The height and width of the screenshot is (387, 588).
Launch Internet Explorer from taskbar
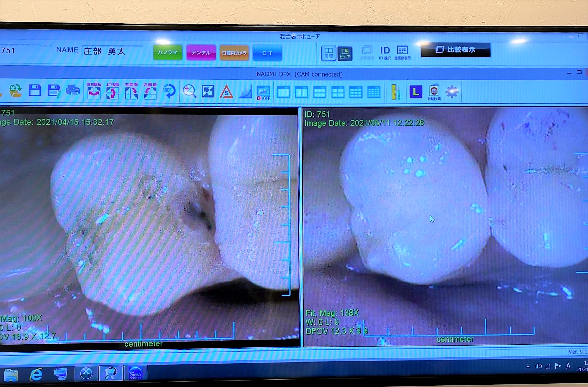(36, 374)
